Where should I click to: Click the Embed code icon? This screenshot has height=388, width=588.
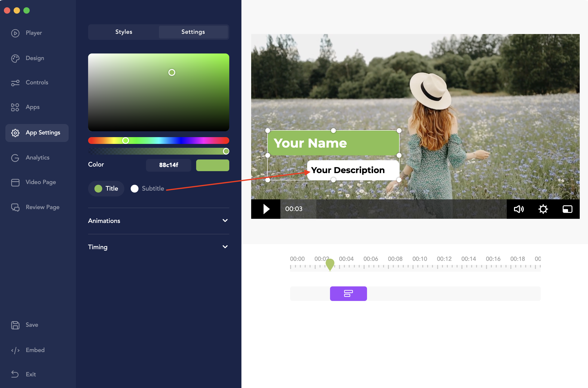point(15,350)
